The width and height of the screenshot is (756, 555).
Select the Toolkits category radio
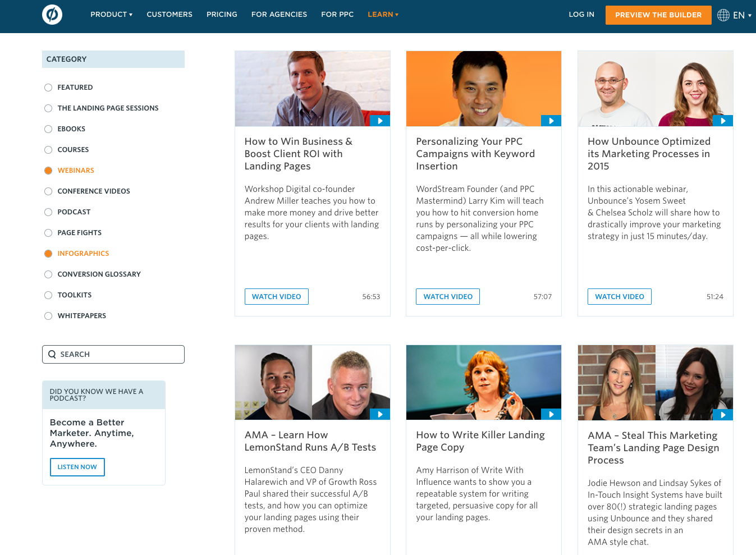point(48,295)
